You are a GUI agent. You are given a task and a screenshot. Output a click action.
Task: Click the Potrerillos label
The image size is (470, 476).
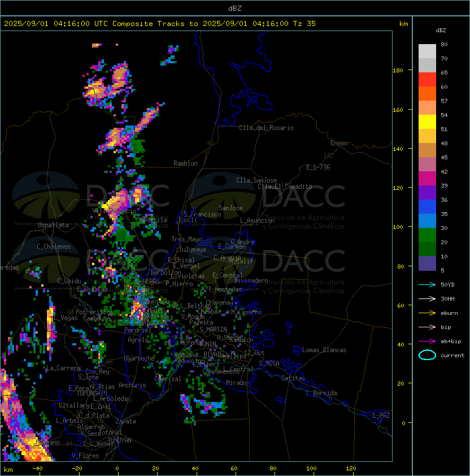(94, 312)
